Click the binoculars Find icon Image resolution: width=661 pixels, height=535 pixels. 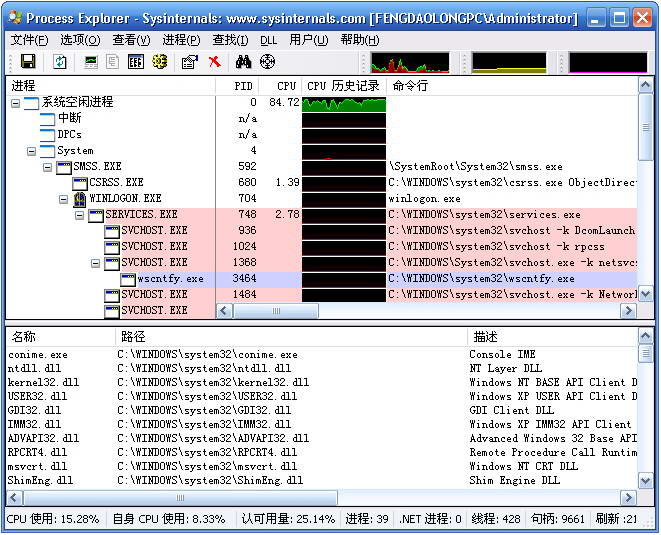click(x=243, y=62)
